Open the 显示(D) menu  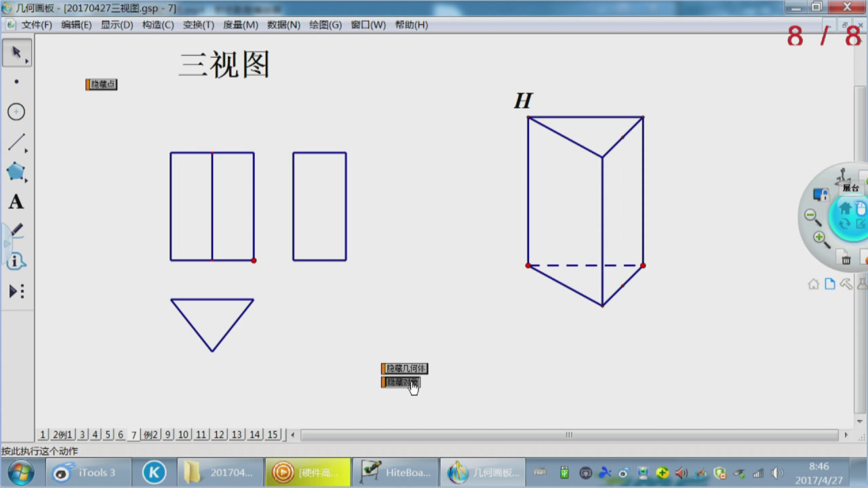117,24
